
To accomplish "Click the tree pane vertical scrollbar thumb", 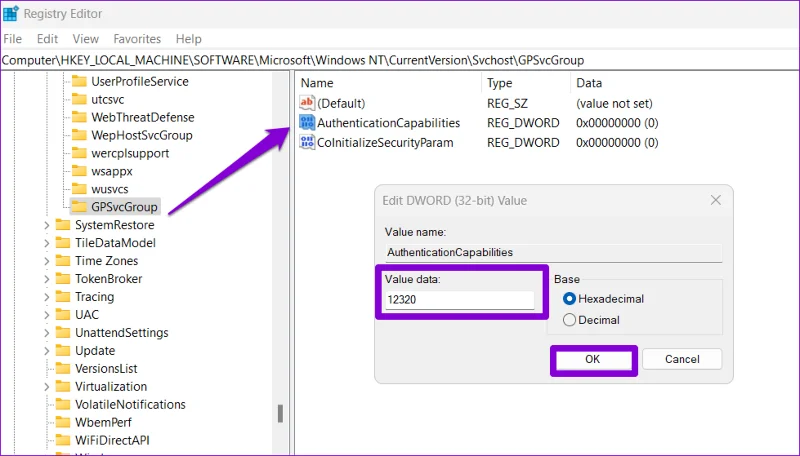I will [280, 413].
